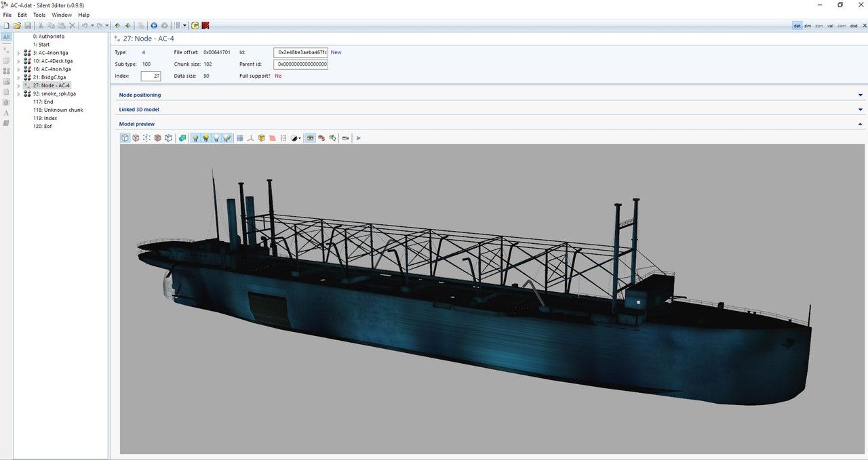This screenshot has height=460, width=868.
Task: Expand the 3: AC-4non.tga tree node
Action: click(18, 53)
